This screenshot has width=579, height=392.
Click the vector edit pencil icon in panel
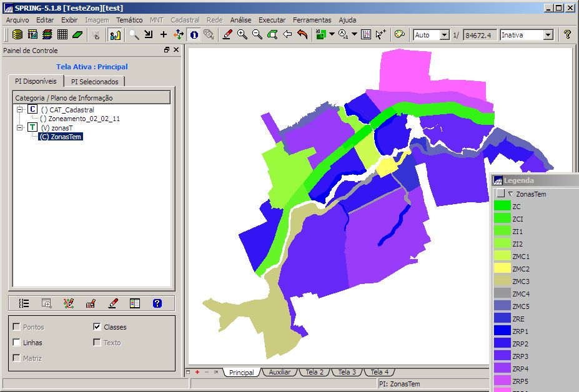coord(69,303)
